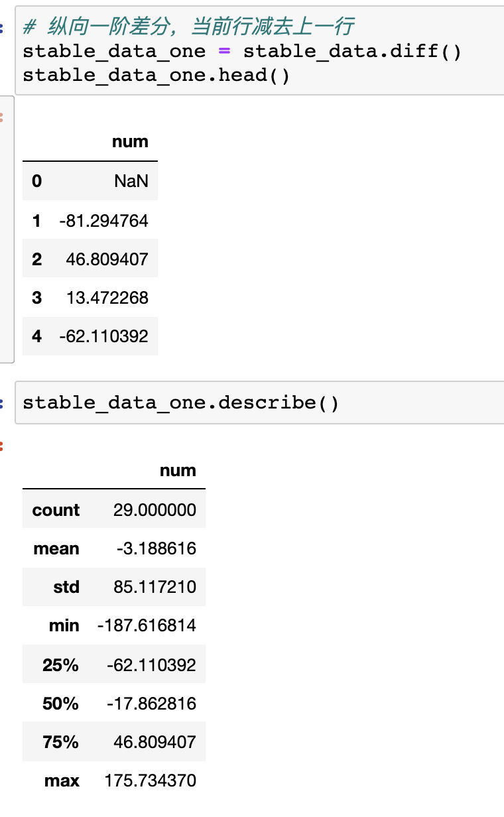This screenshot has width=504, height=817.
Task: Click the num header in describe output table
Action: pyautogui.click(x=178, y=471)
